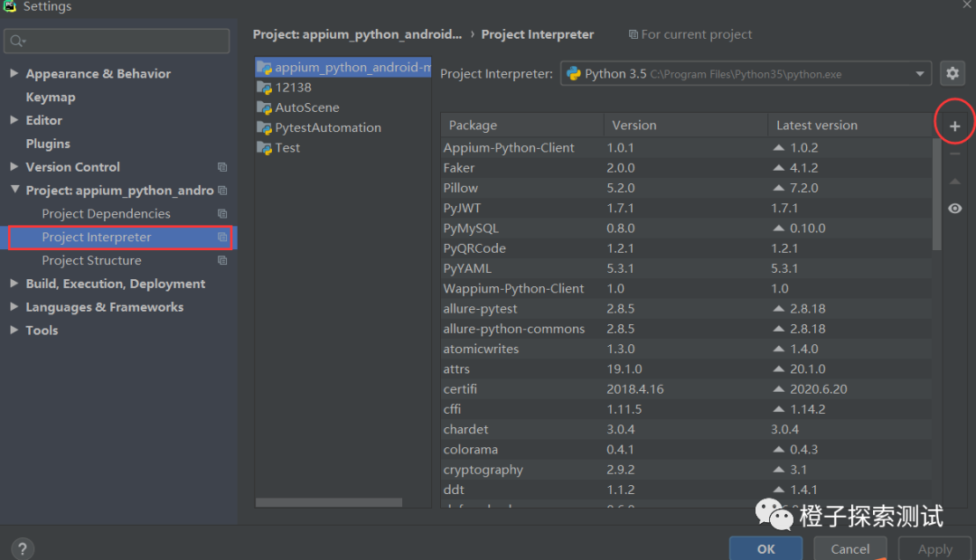Expand Build, Execution, Deployment section
976x560 pixels.
(14, 283)
